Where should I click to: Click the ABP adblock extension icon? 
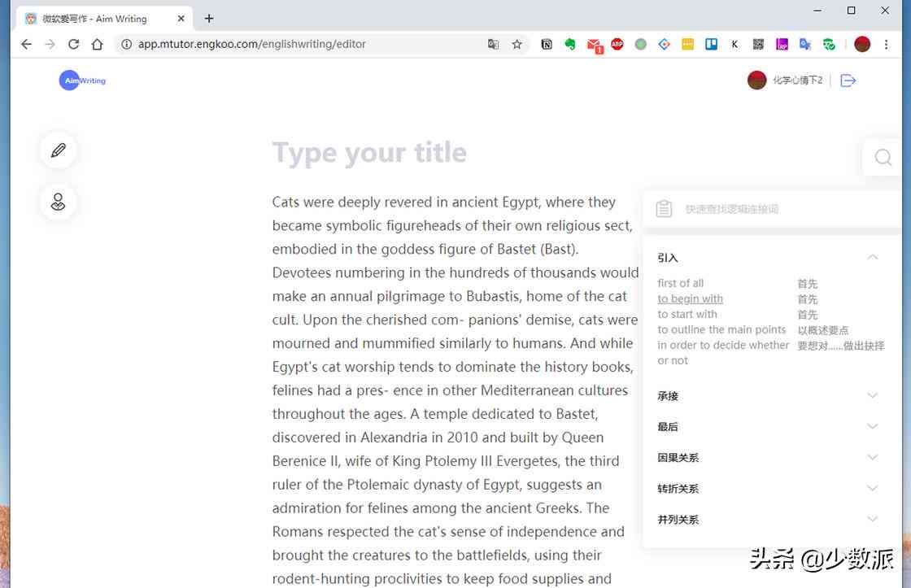(617, 44)
